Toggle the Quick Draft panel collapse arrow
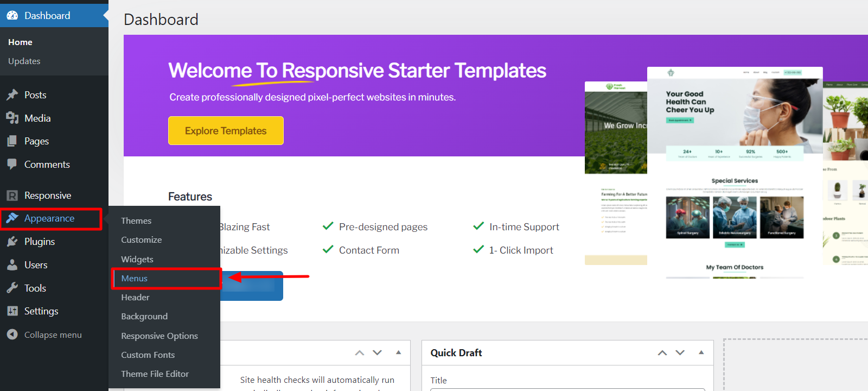Screen dimensions: 868x391 (x=701, y=352)
